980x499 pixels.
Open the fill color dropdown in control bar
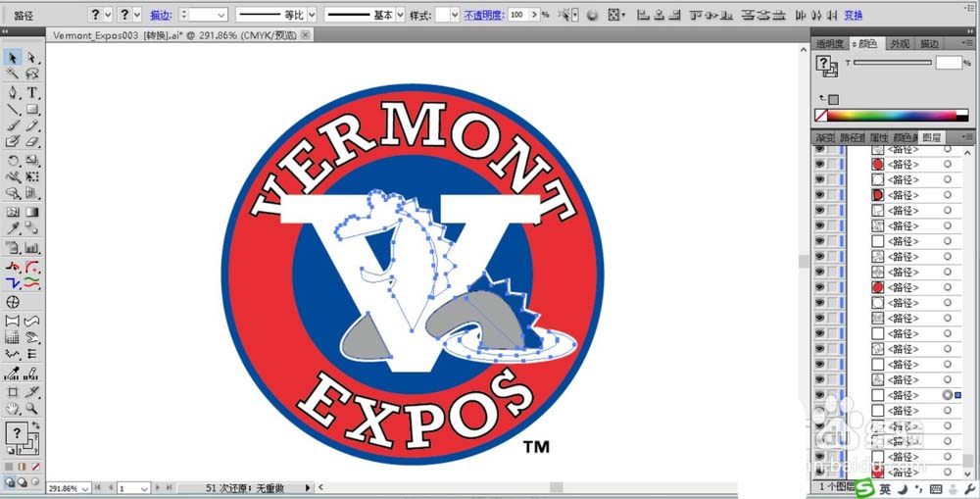click(x=109, y=15)
